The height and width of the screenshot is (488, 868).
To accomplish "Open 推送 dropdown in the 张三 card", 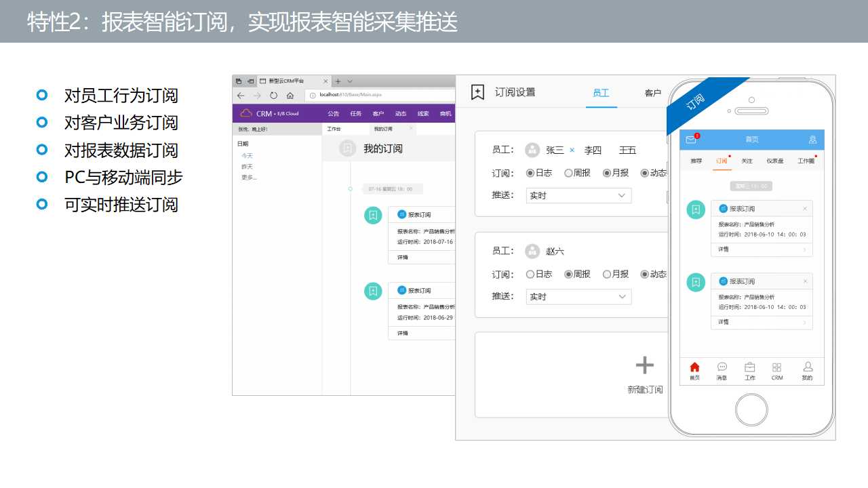I will [578, 196].
